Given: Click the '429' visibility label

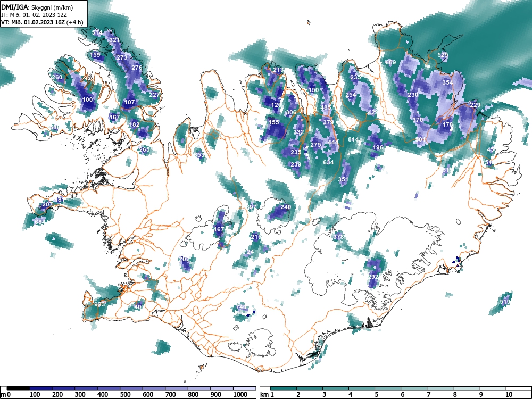Looking at the screenshot, I should 373,112.
